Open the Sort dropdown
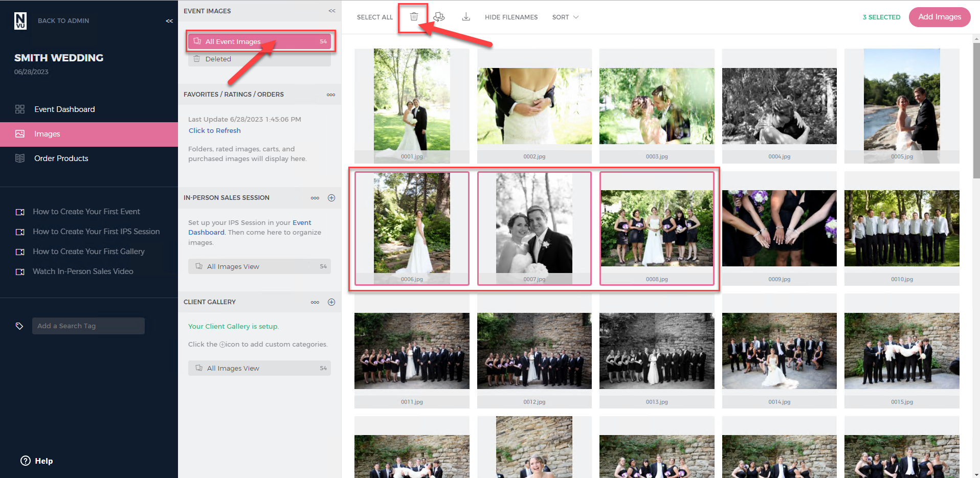The image size is (980, 478). [x=565, y=17]
